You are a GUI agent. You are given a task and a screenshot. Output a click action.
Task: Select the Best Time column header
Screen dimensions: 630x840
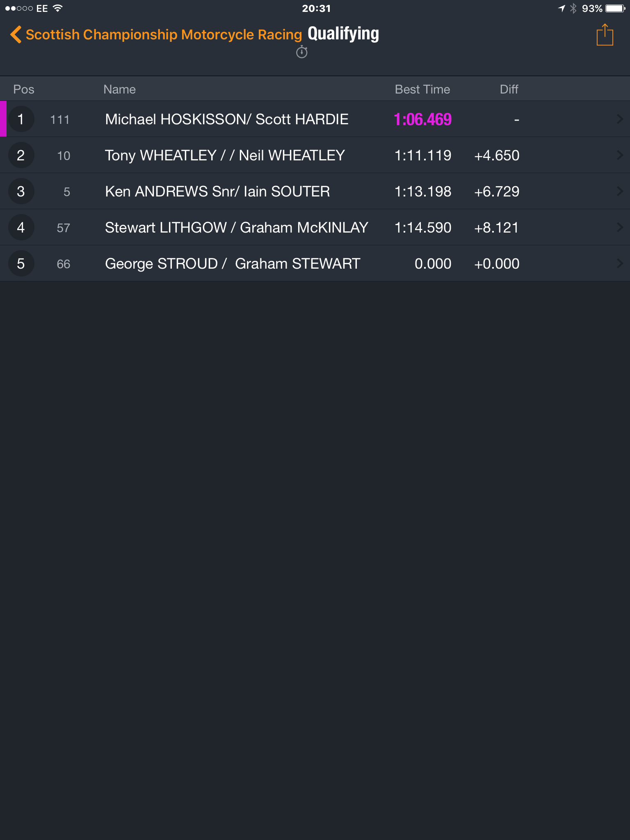click(x=422, y=89)
